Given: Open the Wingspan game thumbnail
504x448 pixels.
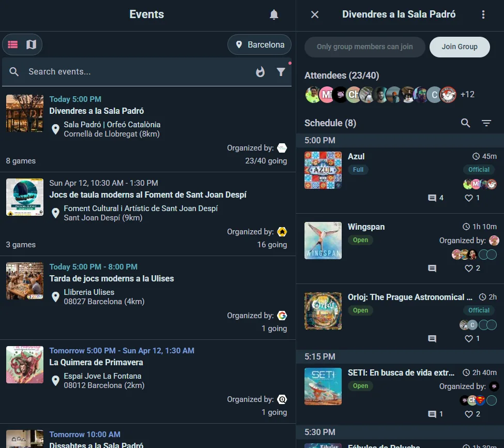Looking at the screenshot, I should (x=323, y=241).
